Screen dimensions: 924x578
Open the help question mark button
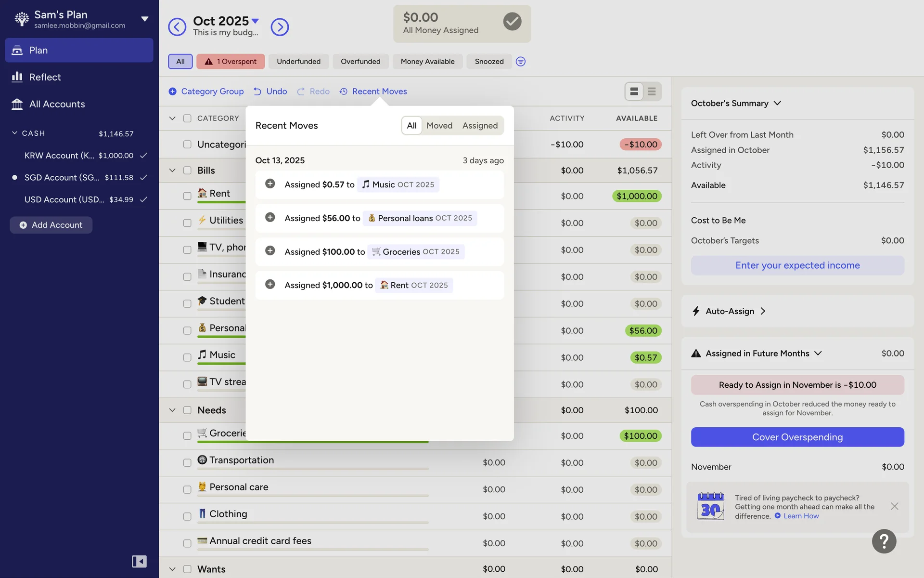coord(884,541)
